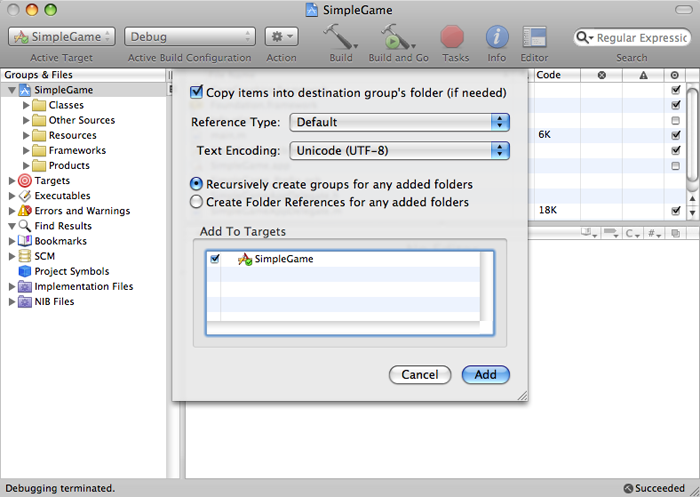The width and height of the screenshot is (700, 497).
Task: Select the Frameworks folder icon
Action: tap(39, 150)
